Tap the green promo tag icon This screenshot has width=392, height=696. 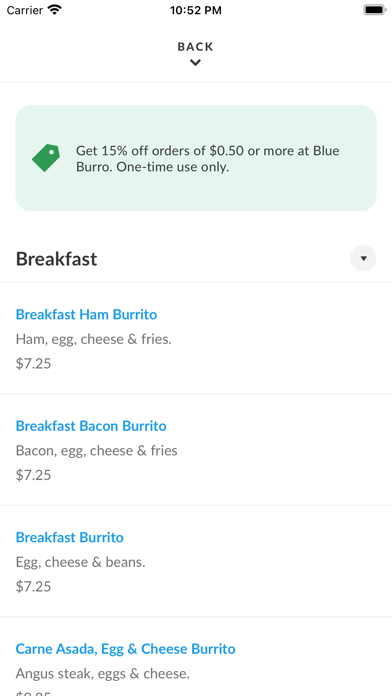[46, 158]
